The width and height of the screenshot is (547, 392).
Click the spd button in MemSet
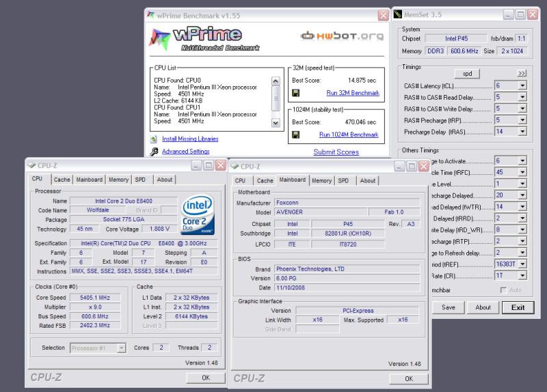pyautogui.click(x=467, y=74)
